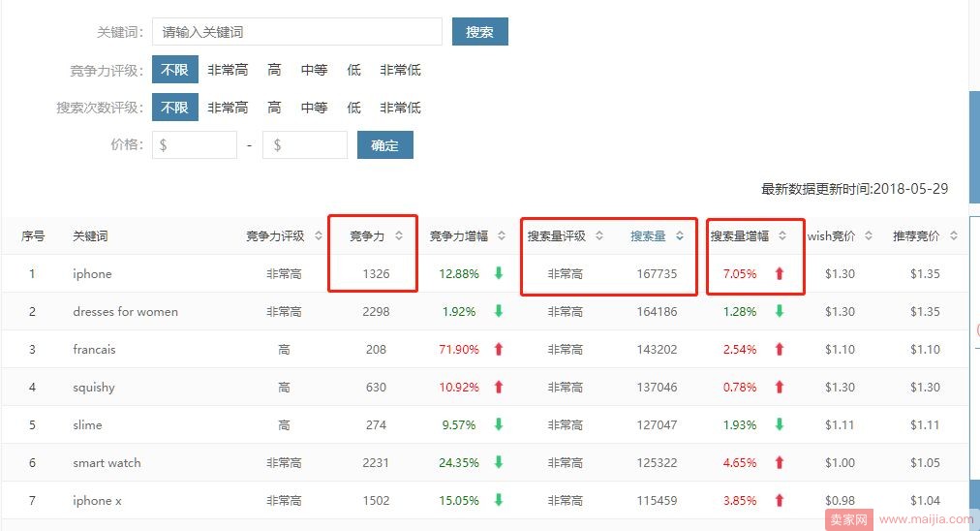Click competitiveness value 2298
Image resolution: width=980 pixels, height=531 pixels.
(x=377, y=311)
